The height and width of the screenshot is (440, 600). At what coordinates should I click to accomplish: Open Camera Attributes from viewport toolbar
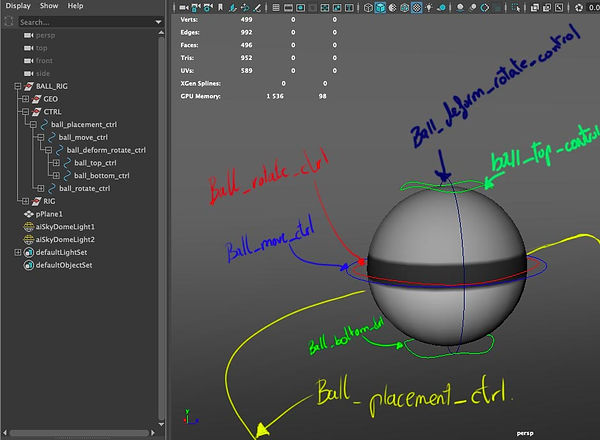[208, 7]
